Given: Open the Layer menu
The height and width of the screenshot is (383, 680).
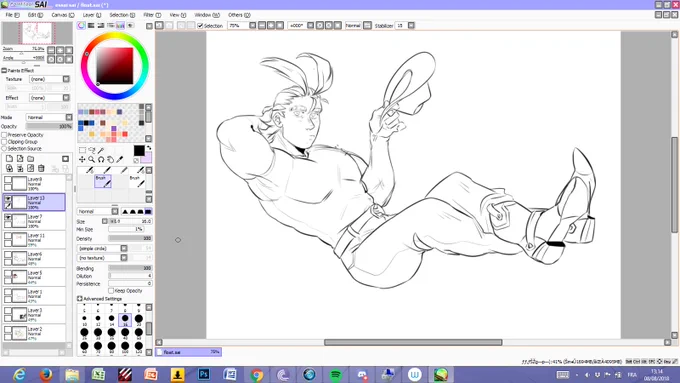Looking at the screenshot, I should click(x=92, y=15).
